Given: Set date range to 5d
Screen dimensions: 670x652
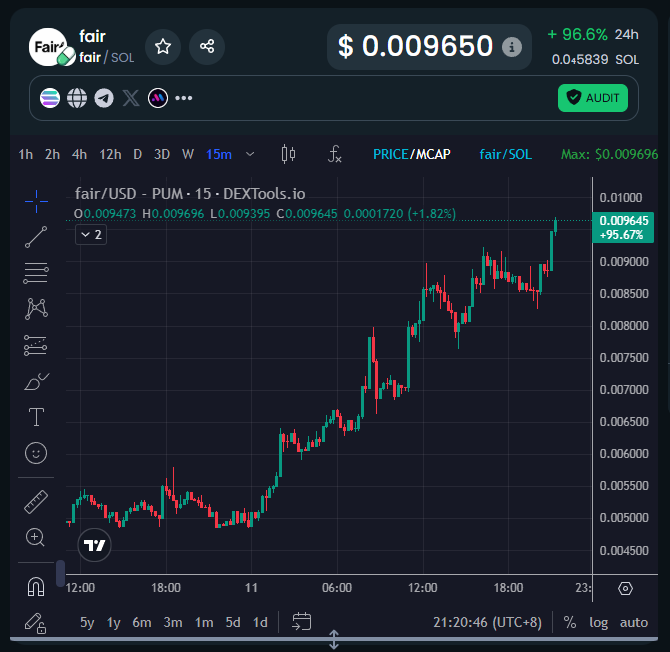Looking at the screenshot, I should pos(233,622).
